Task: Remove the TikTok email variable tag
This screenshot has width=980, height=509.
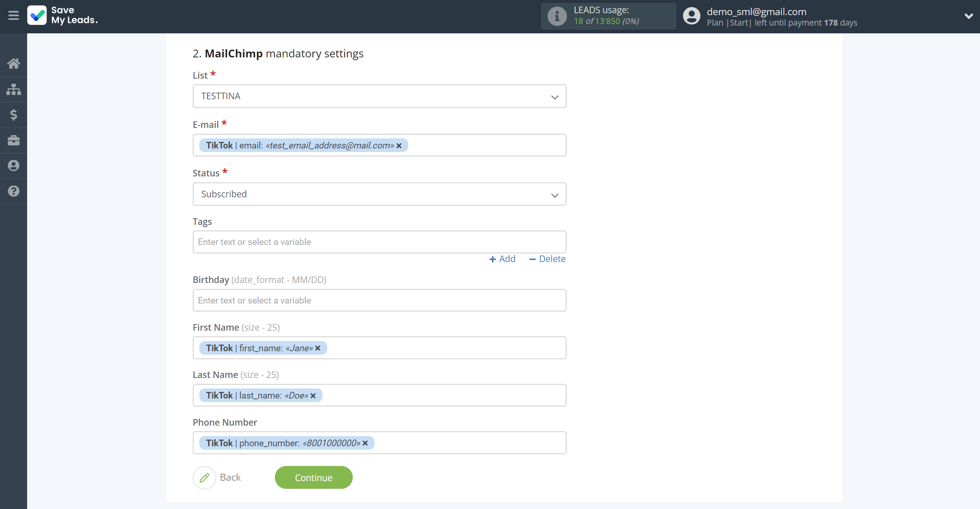Action: click(399, 146)
